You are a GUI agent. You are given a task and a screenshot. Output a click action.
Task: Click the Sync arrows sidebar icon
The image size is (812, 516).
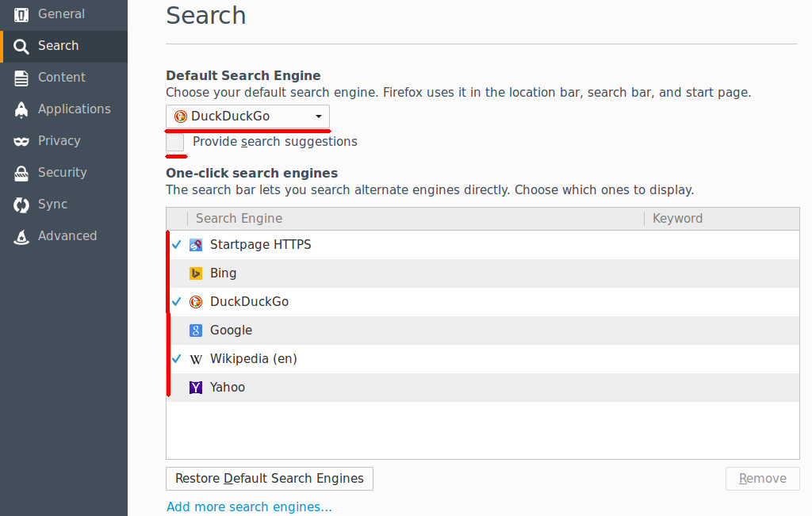pos(21,205)
